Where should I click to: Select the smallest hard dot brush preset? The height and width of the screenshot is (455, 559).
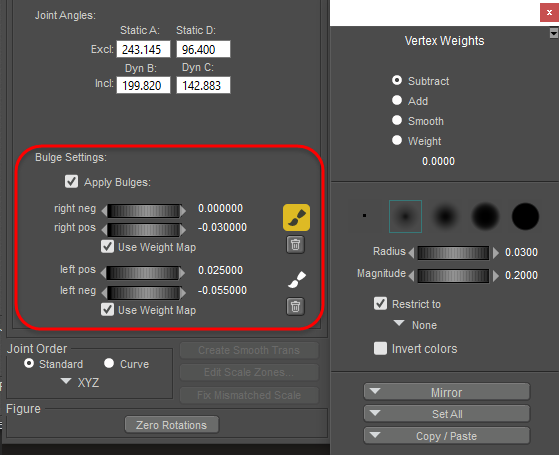point(364,216)
